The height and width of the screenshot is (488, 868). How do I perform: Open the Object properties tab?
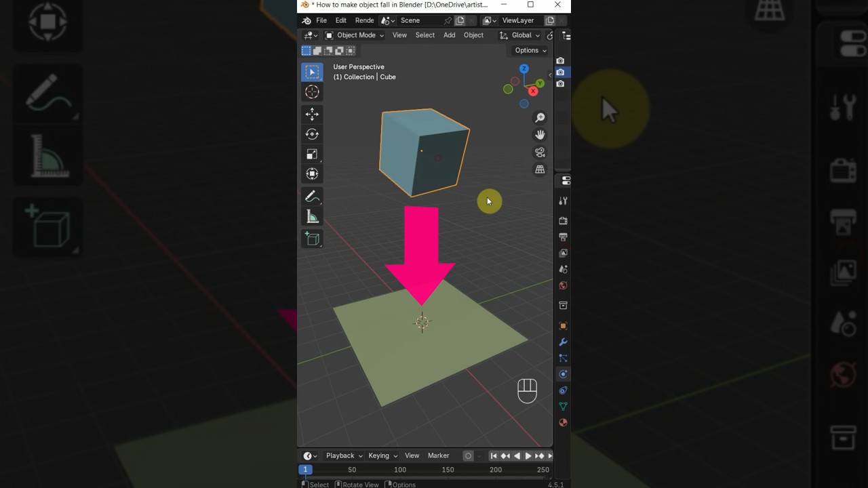click(x=563, y=326)
